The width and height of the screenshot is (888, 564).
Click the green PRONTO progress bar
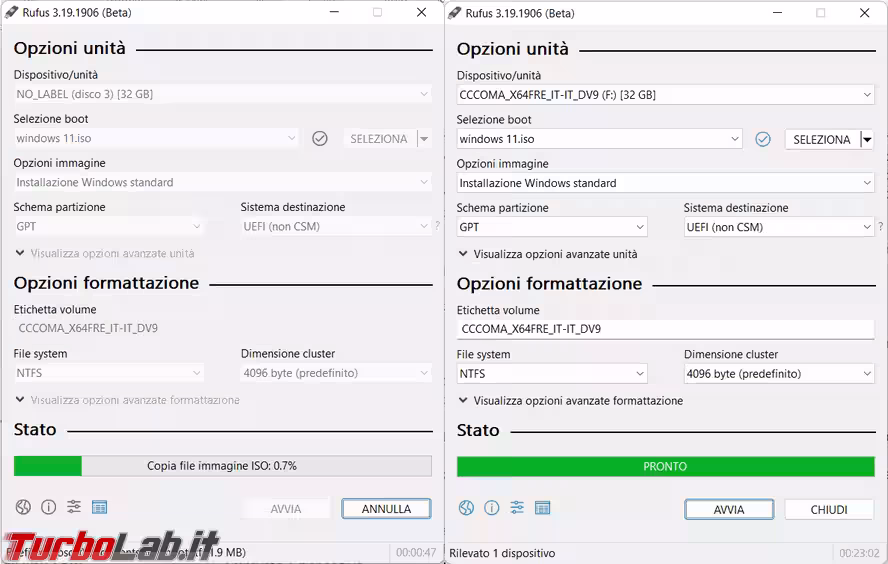tap(665, 467)
